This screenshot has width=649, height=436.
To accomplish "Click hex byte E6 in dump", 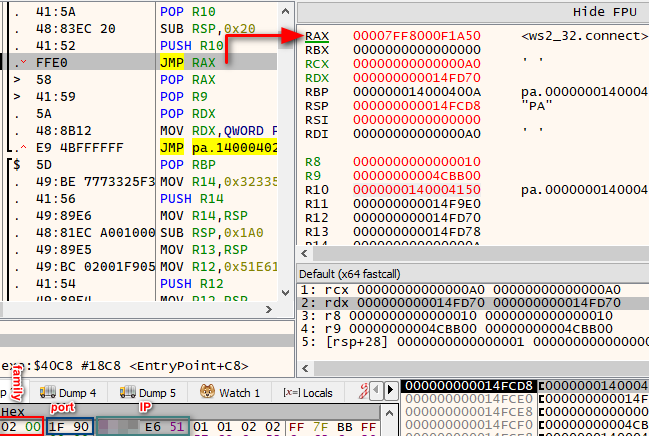I will pos(153,427).
